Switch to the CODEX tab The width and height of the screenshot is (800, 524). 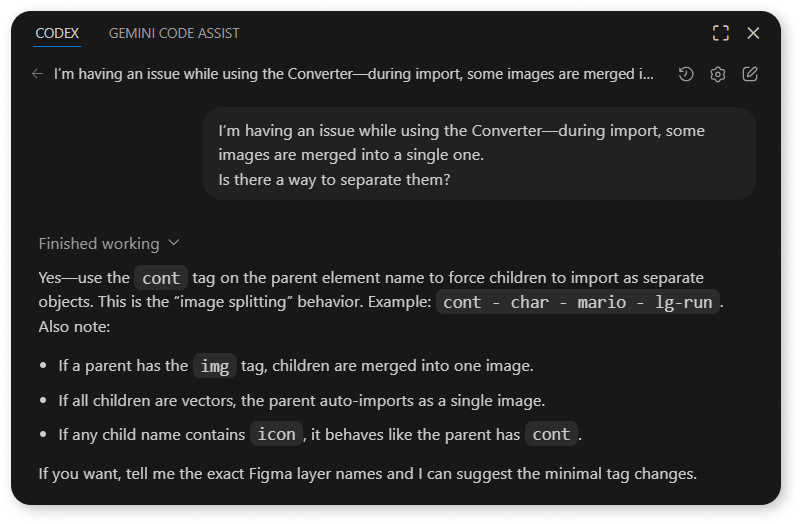57,33
